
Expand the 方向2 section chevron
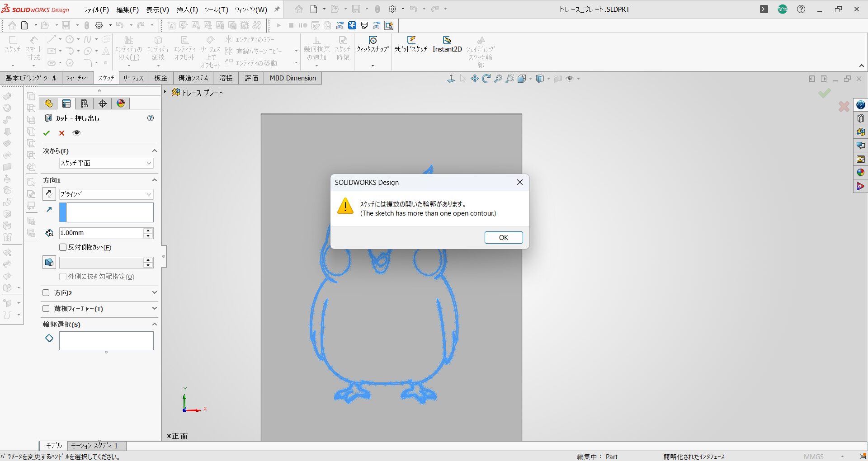[x=155, y=293]
